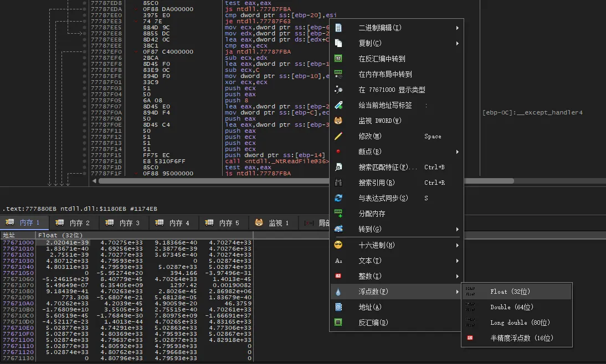Click the allocate memory icon

coord(338,214)
